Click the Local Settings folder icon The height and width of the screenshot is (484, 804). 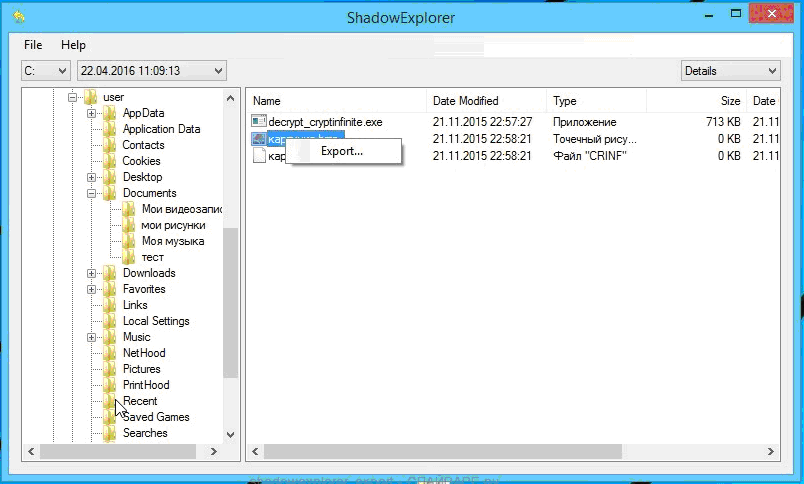[x=109, y=321]
